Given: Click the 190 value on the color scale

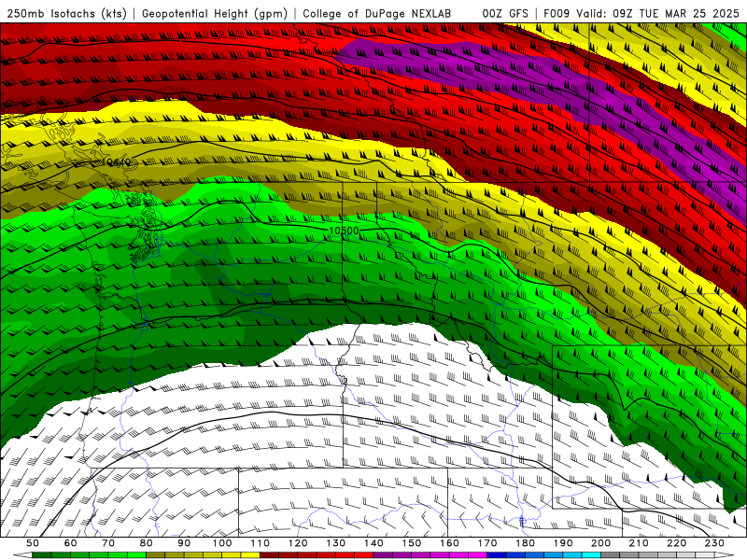Looking at the screenshot, I should 563,543.
